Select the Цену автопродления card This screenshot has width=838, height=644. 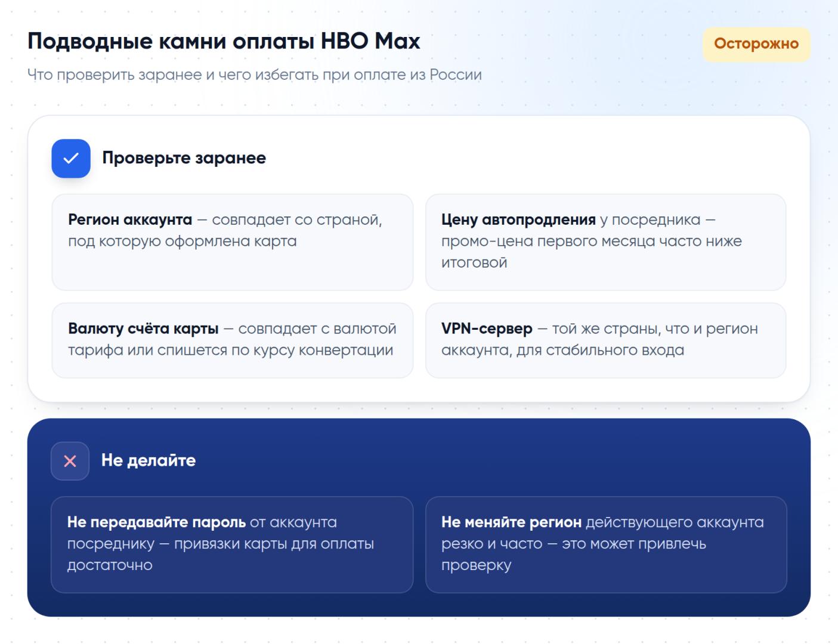605,242
